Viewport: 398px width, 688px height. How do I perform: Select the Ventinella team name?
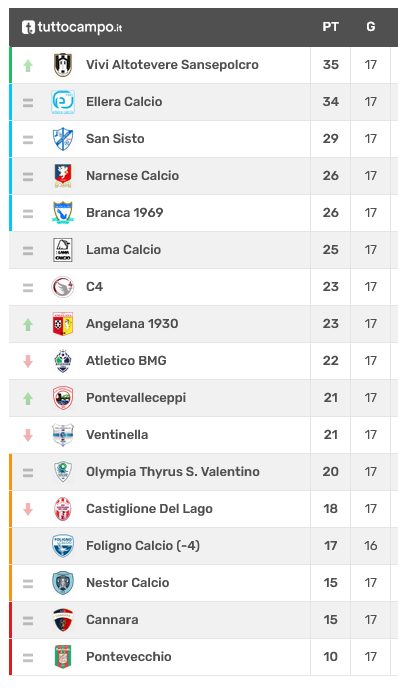pyautogui.click(x=117, y=435)
